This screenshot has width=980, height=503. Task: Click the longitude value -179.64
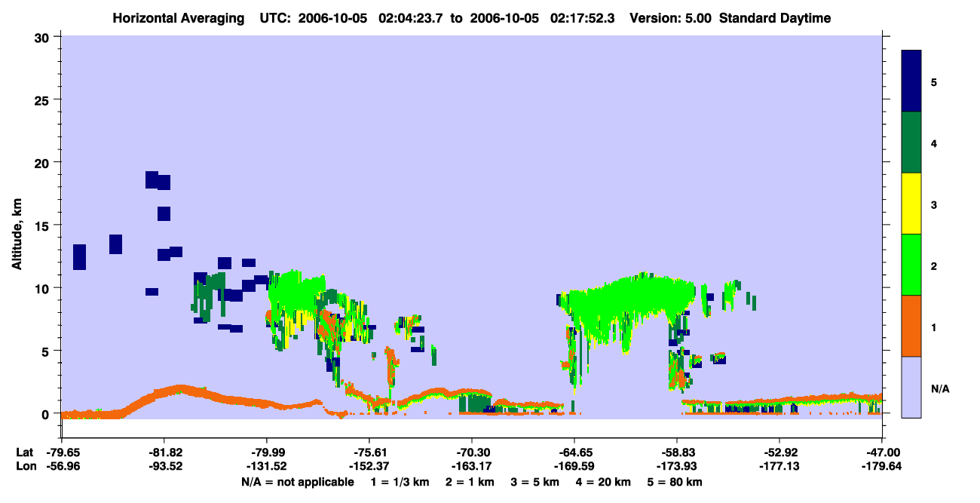click(x=882, y=466)
